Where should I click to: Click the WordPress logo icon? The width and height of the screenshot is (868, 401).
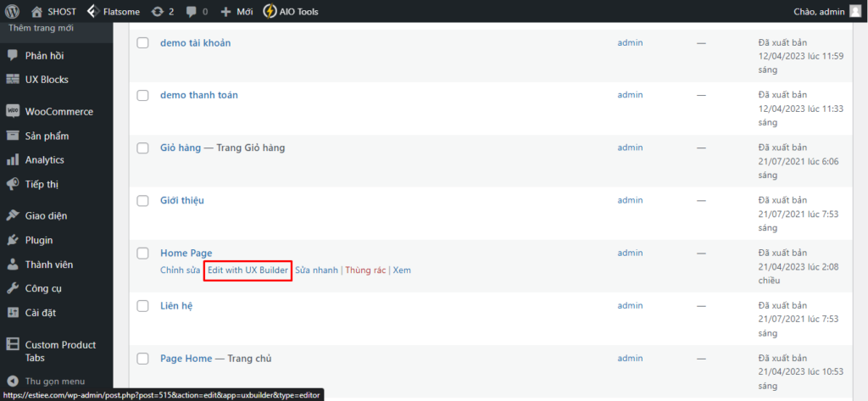pyautogui.click(x=12, y=12)
